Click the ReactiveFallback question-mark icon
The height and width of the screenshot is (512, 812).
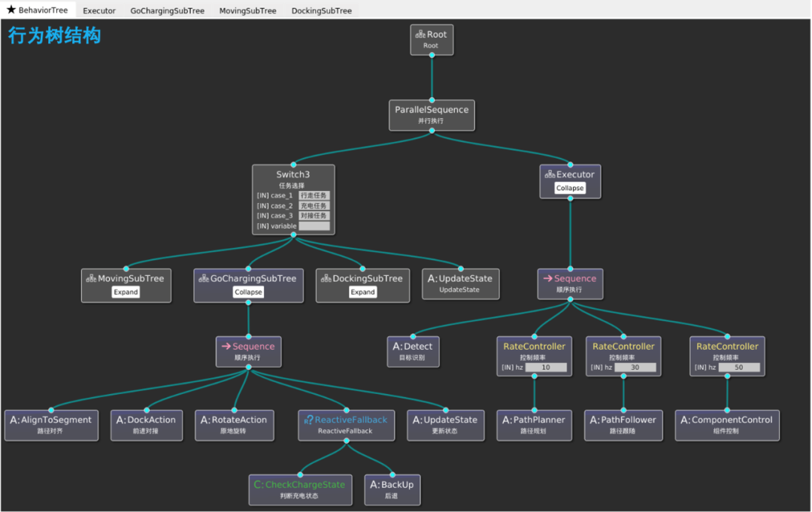click(x=308, y=420)
